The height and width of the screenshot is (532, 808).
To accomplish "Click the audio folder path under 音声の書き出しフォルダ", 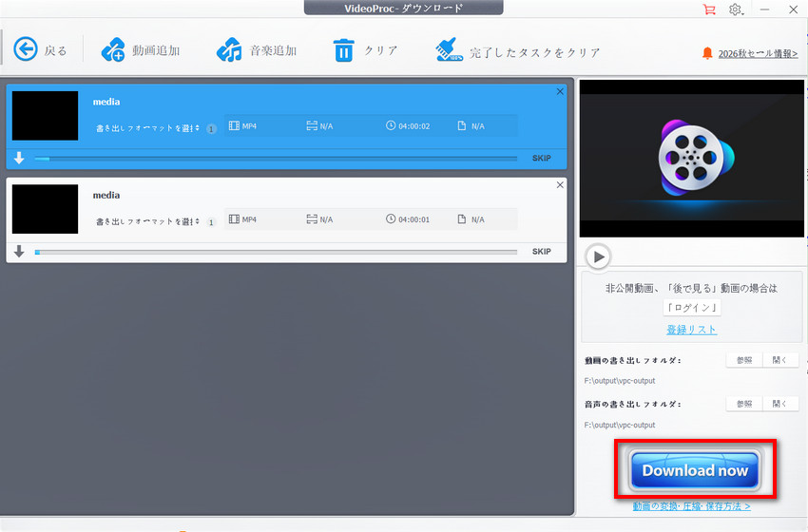I will pyautogui.click(x=620, y=426).
